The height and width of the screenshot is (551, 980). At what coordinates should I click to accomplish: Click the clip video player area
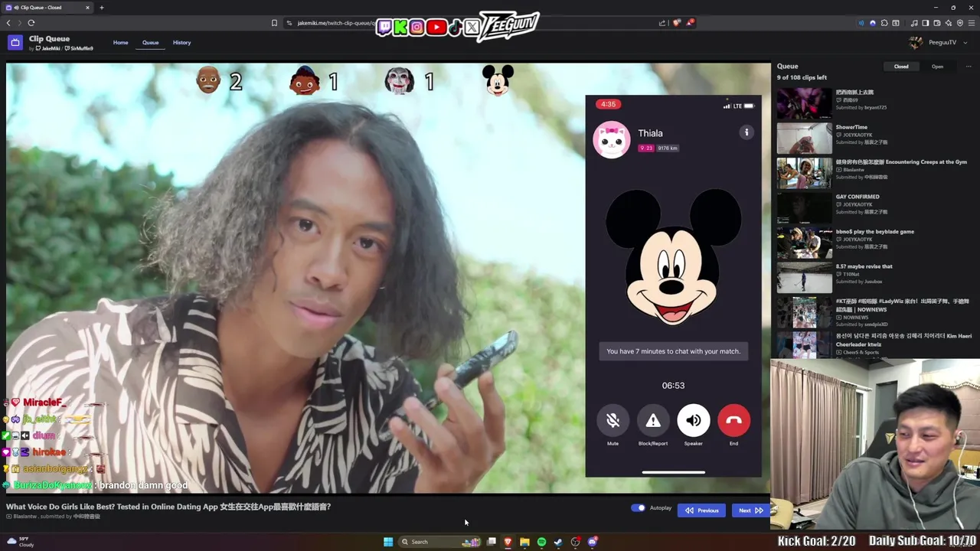tap(388, 278)
